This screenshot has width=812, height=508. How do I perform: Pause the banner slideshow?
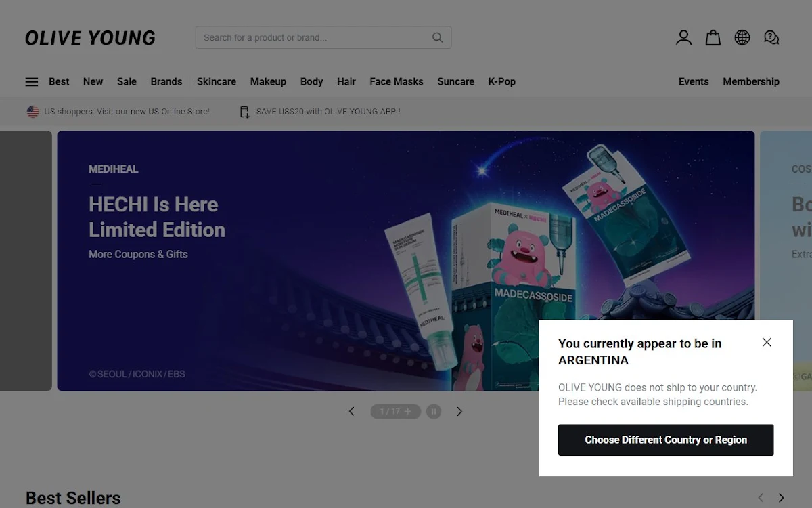pyautogui.click(x=434, y=411)
